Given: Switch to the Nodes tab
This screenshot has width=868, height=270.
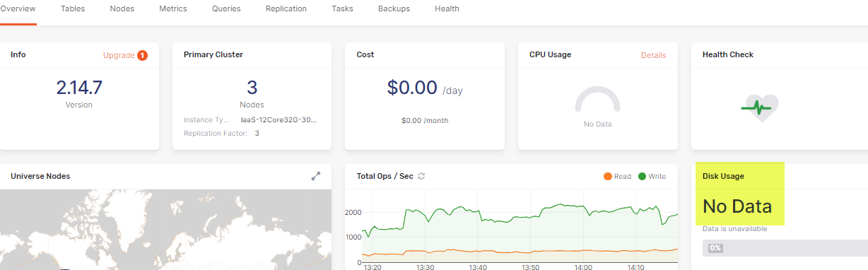Looking at the screenshot, I should coord(122,9).
